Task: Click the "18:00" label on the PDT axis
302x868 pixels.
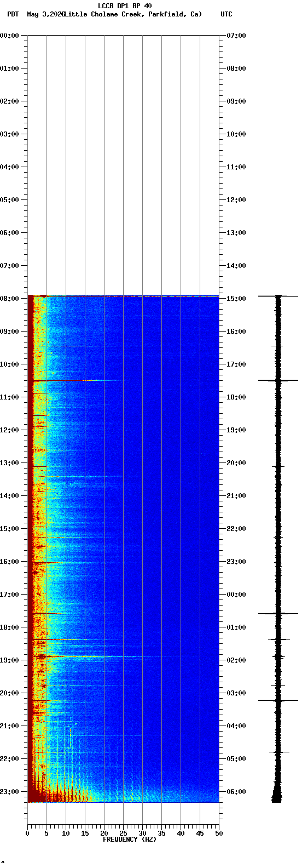Action: tap(9, 627)
